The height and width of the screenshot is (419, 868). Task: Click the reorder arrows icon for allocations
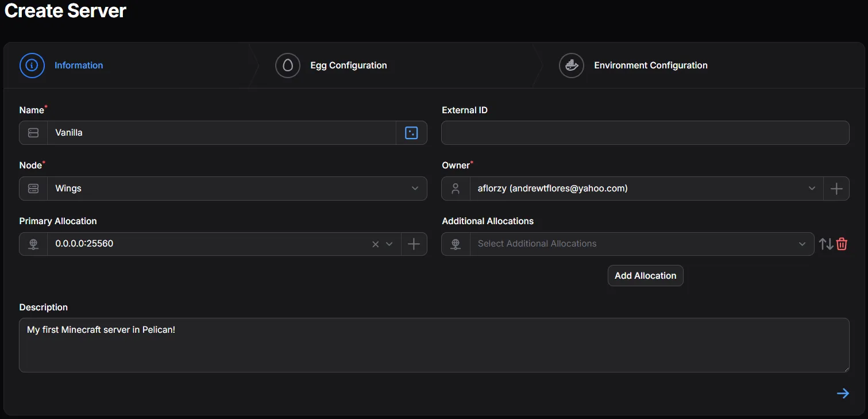coord(826,244)
